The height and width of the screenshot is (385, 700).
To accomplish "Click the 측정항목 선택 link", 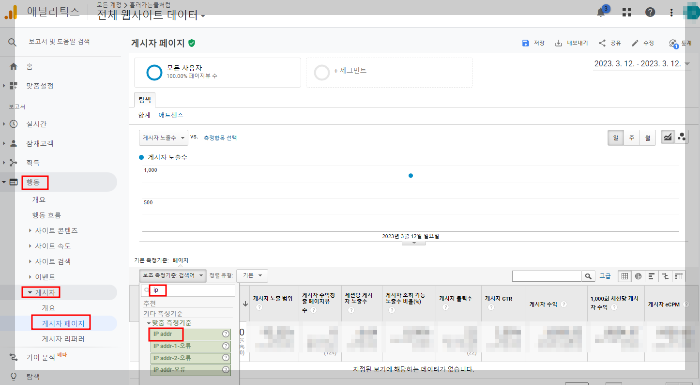I will [220, 138].
